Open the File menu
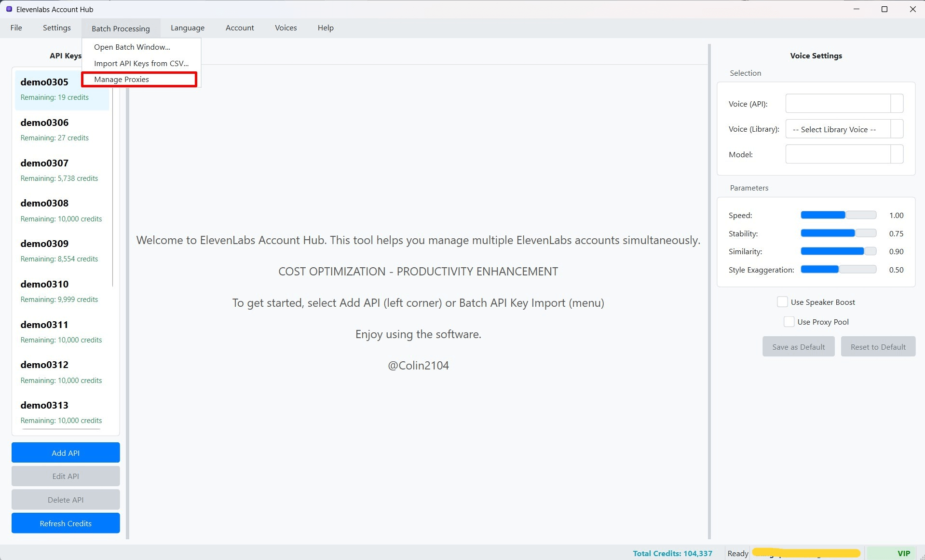This screenshot has width=925, height=560. 16,28
